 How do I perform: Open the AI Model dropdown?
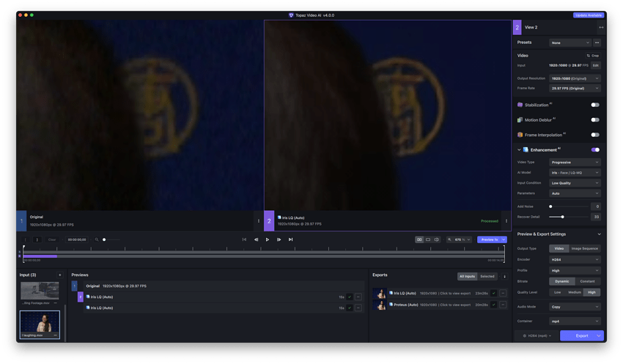[575, 173]
